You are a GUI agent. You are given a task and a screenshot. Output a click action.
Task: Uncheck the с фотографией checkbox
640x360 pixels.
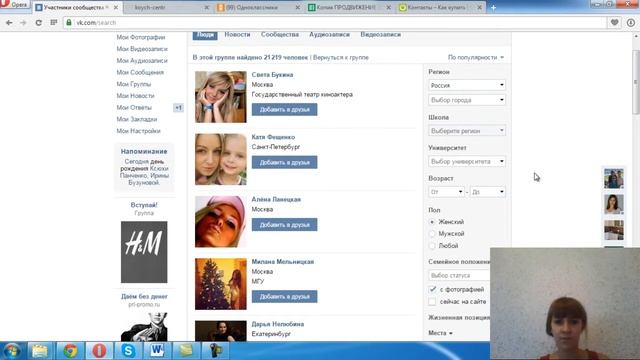point(433,289)
